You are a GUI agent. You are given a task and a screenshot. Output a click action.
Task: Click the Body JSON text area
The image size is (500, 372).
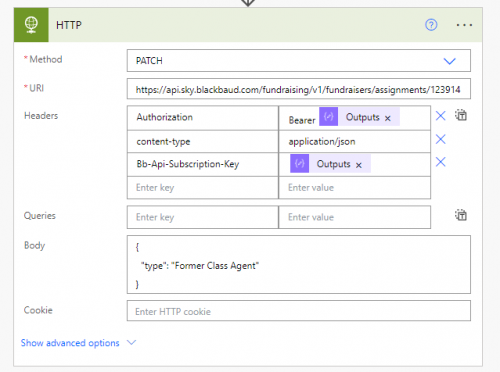pyautogui.click(x=299, y=265)
